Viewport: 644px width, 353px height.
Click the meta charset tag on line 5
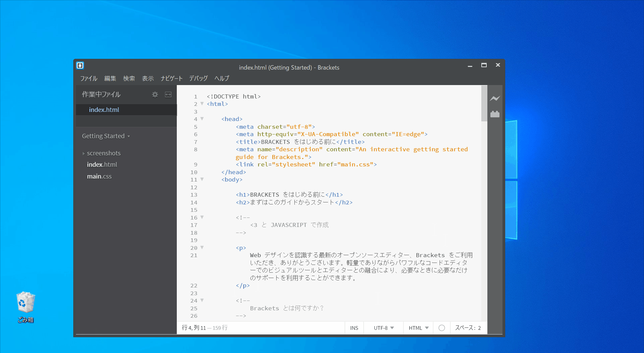pyautogui.click(x=275, y=127)
